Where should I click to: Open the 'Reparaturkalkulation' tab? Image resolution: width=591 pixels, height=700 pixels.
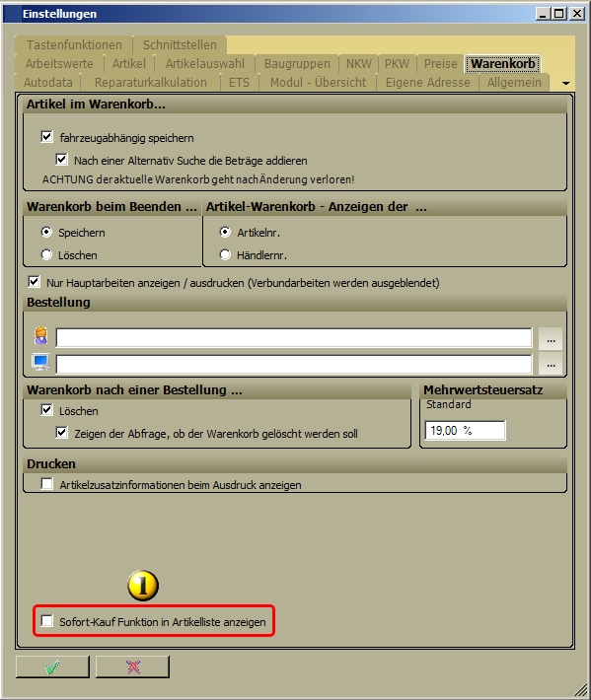click(x=151, y=83)
